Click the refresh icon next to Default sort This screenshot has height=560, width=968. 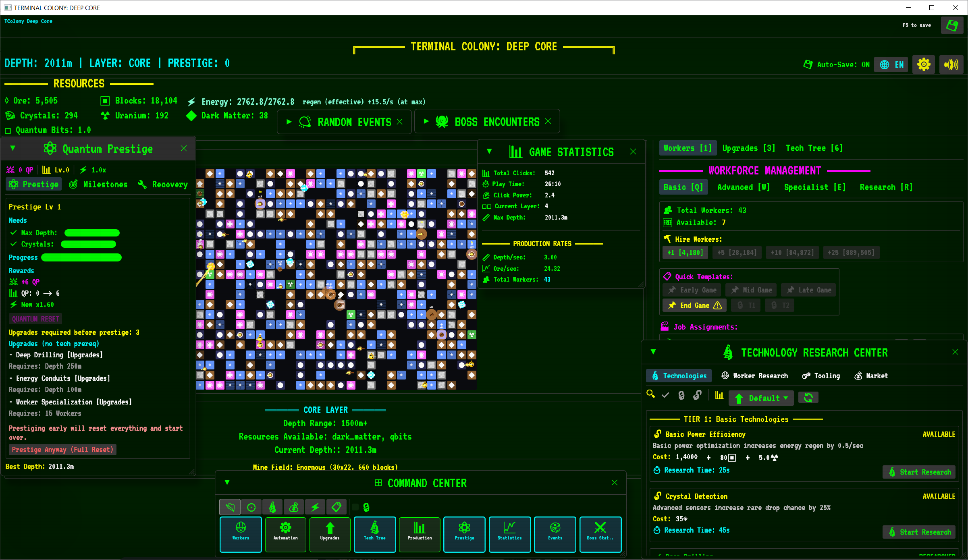pyautogui.click(x=808, y=398)
